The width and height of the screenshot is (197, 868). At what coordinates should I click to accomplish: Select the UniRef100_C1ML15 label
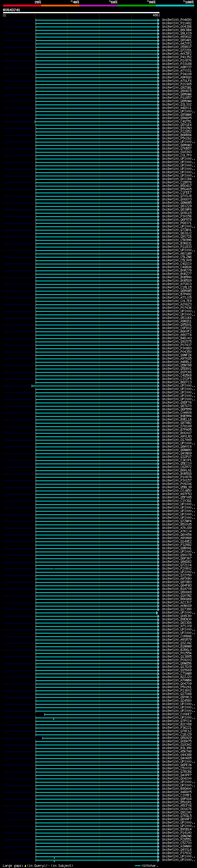177,287
